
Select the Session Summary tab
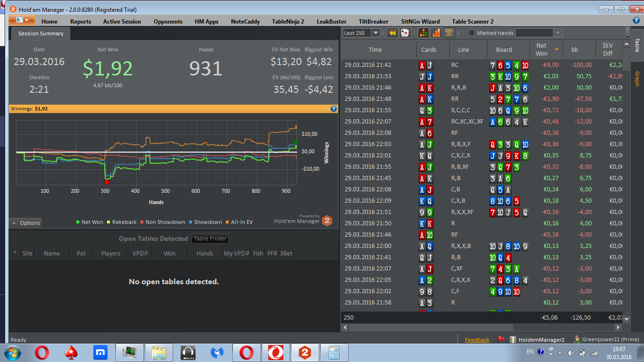click(x=41, y=33)
